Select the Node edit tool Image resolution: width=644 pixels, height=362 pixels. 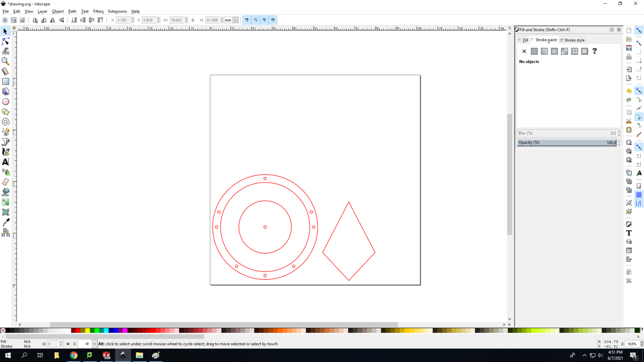[6, 41]
